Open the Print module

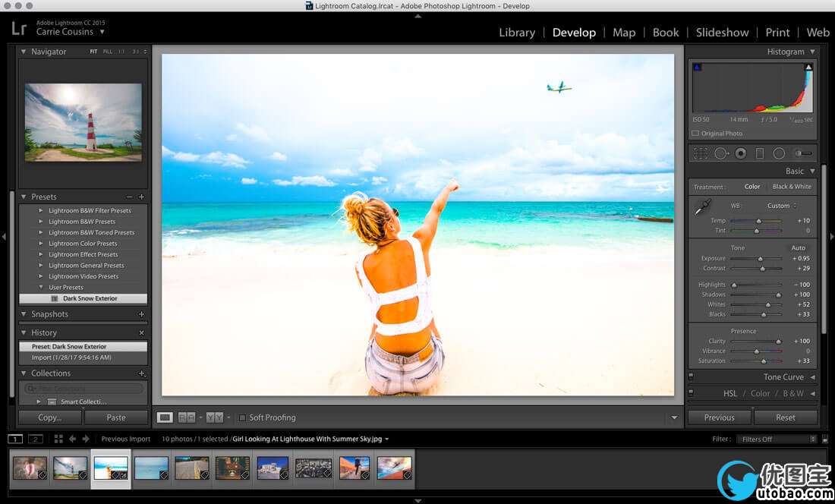click(777, 33)
